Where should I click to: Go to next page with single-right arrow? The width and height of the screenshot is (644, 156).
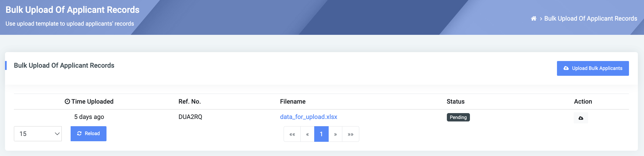(335, 134)
